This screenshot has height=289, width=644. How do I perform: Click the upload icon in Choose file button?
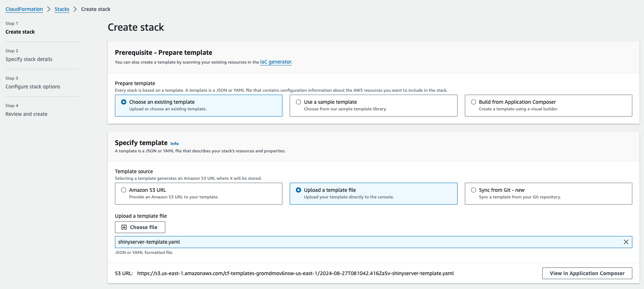click(x=124, y=227)
